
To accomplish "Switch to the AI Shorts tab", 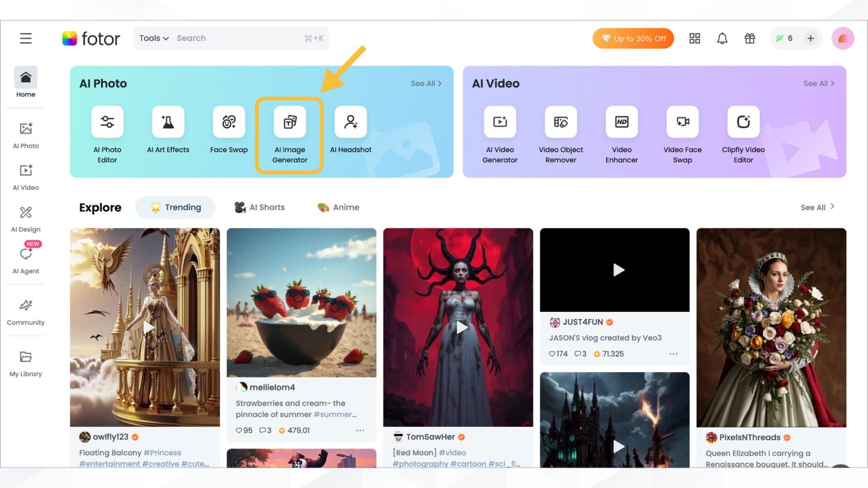I will coord(259,207).
